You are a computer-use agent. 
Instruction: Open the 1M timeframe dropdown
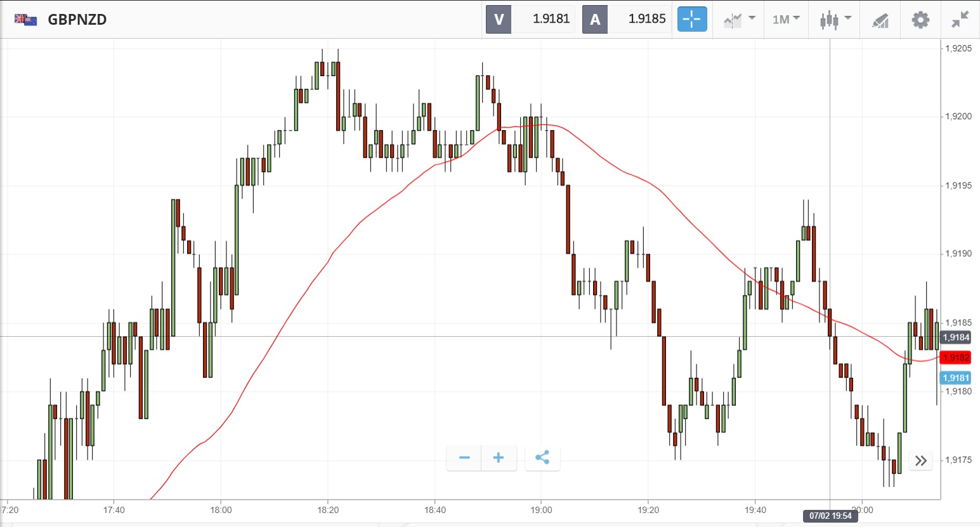click(x=786, y=20)
